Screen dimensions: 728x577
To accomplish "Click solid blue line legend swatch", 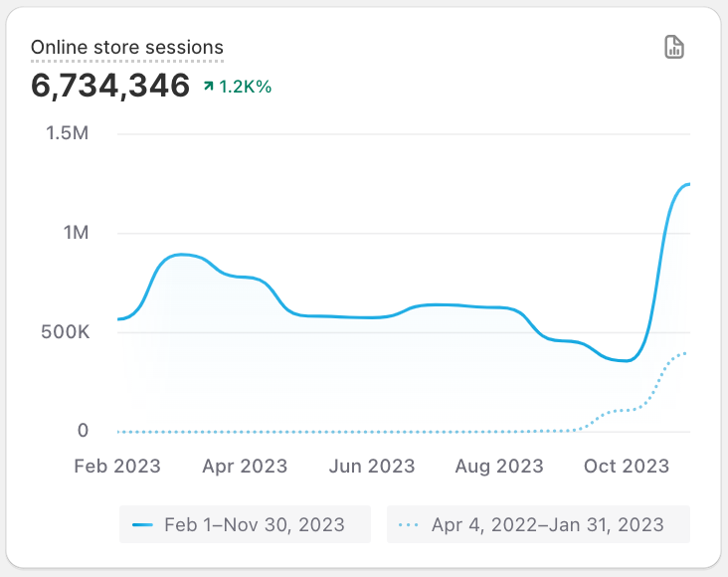I will tap(142, 524).
